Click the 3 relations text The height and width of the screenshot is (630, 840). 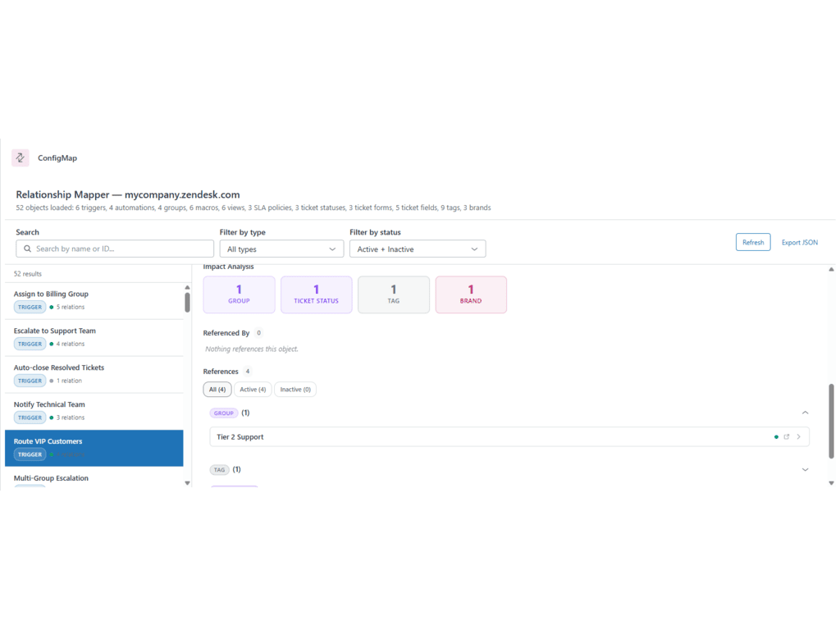71,418
